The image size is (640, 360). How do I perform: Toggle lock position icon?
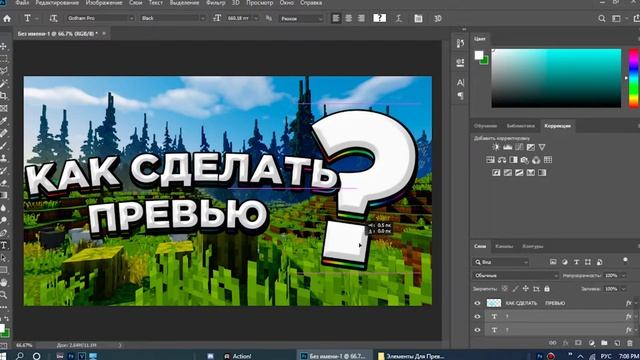click(525, 289)
